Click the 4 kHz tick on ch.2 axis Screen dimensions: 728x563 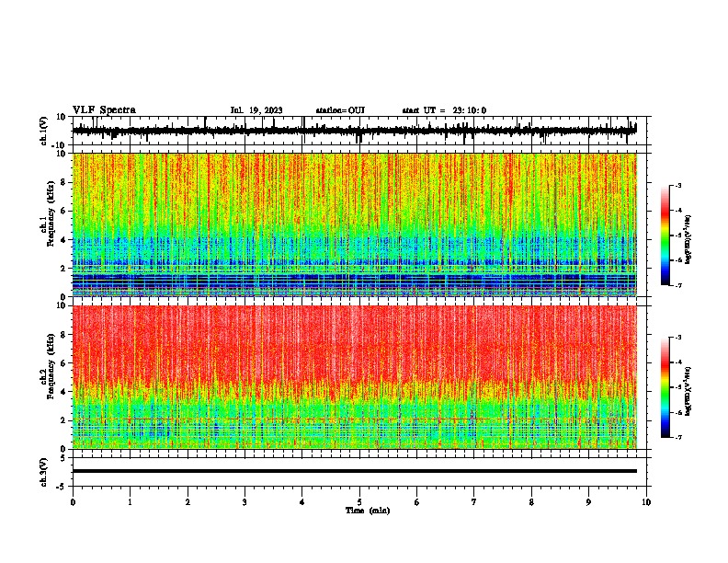(x=63, y=392)
